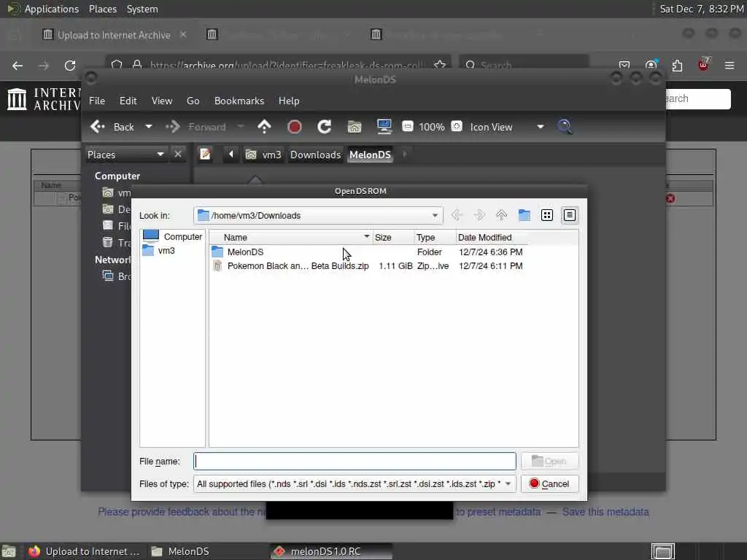Open File menu in file manager
Viewport: 747px width, 560px height.
tap(97, 101)
